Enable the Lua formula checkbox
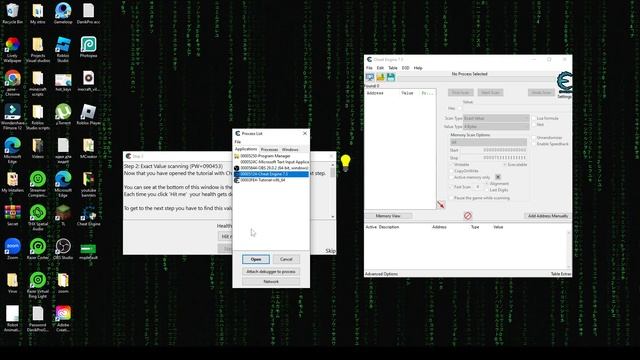Viewport: 640px width, 360px height. point(534,118)
